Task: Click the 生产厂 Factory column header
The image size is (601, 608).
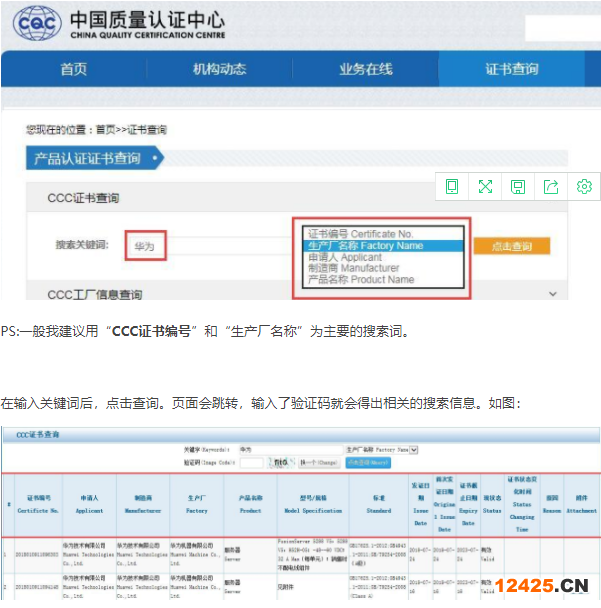Action: (197, 504)
